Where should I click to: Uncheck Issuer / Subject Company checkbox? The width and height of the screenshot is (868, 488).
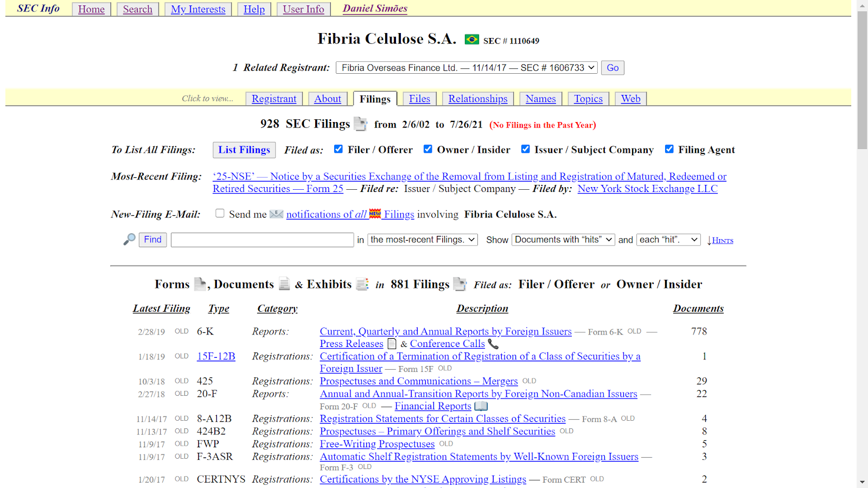(526, 149)
